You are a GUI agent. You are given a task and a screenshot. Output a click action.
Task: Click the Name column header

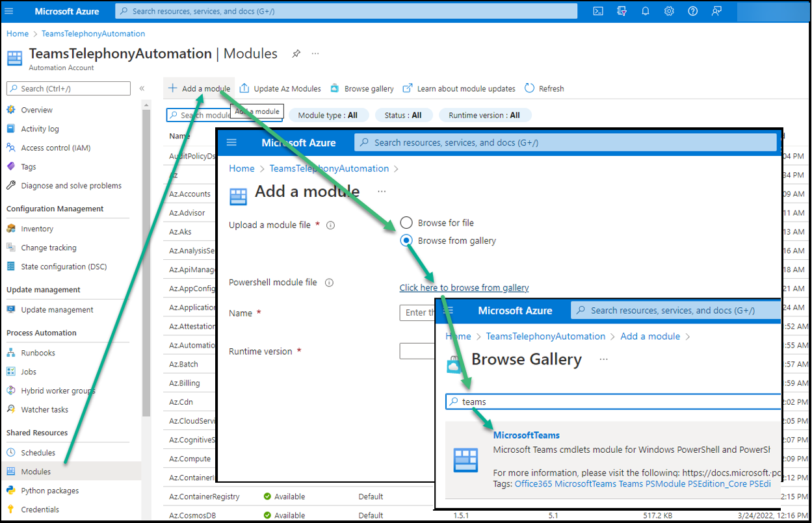(179, 136)
